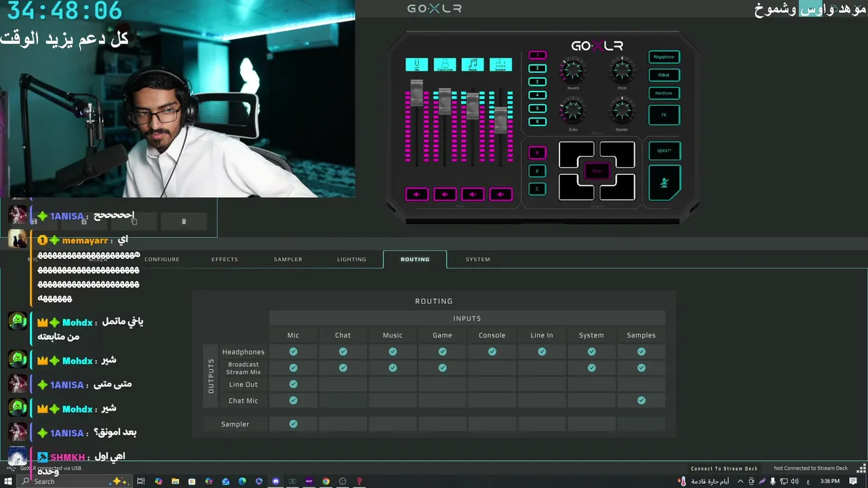Click the microphone tray icon
Screen dimensions: 868x488
coord(773,481)
